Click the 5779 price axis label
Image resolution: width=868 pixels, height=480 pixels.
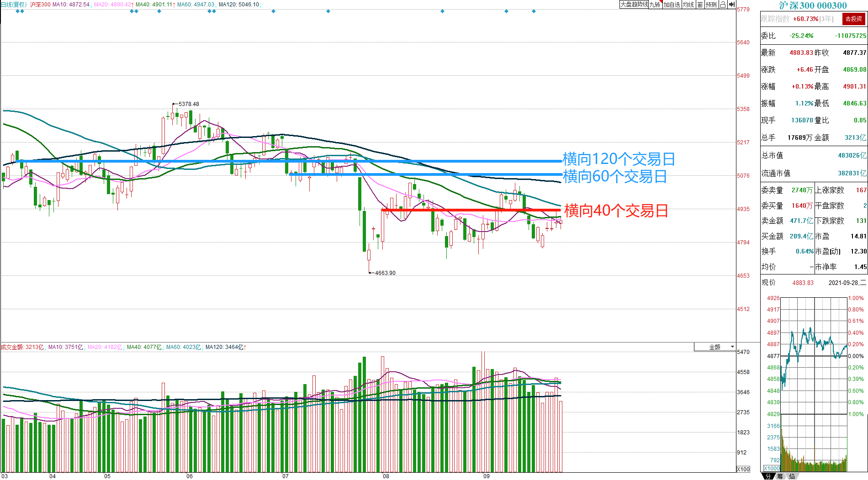[743, 10]
